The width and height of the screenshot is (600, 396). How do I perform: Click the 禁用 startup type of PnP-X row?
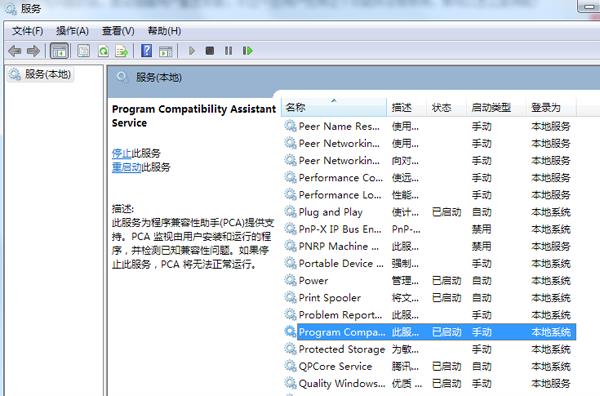click(x=481, y=229)
